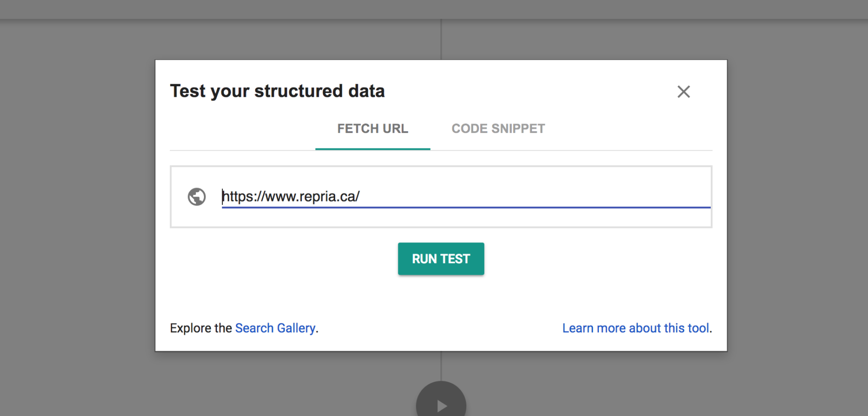
Task: Click the globe icon beside URL
Action: 197,197
